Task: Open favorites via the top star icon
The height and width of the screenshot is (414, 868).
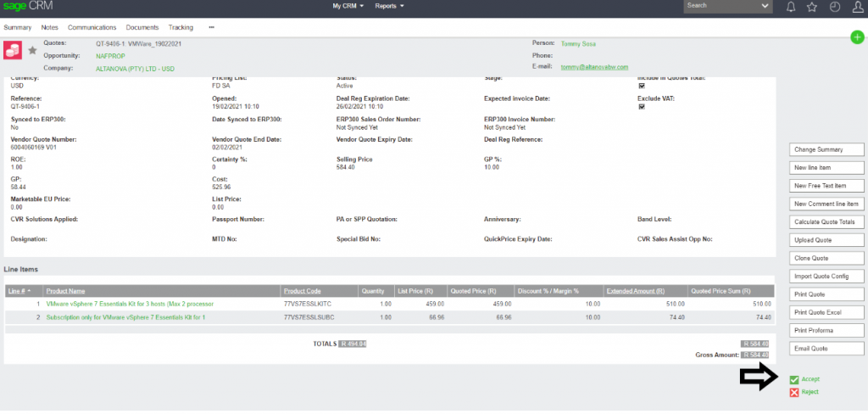Action: [812, 7]
